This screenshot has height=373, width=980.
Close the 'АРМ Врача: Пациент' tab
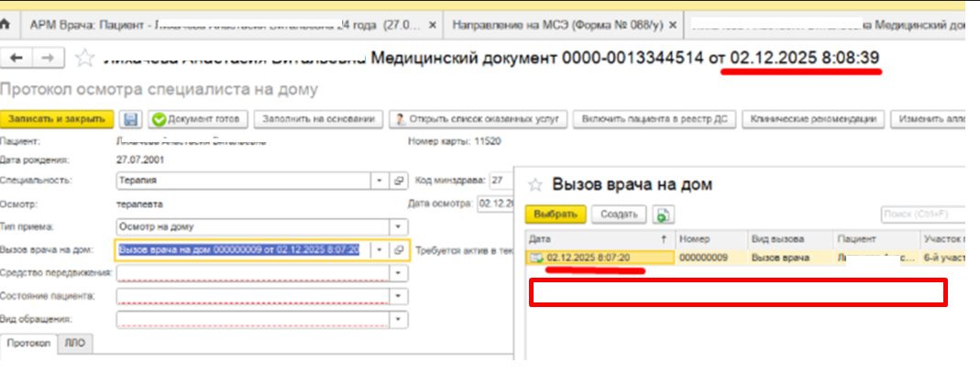(430, 25)
